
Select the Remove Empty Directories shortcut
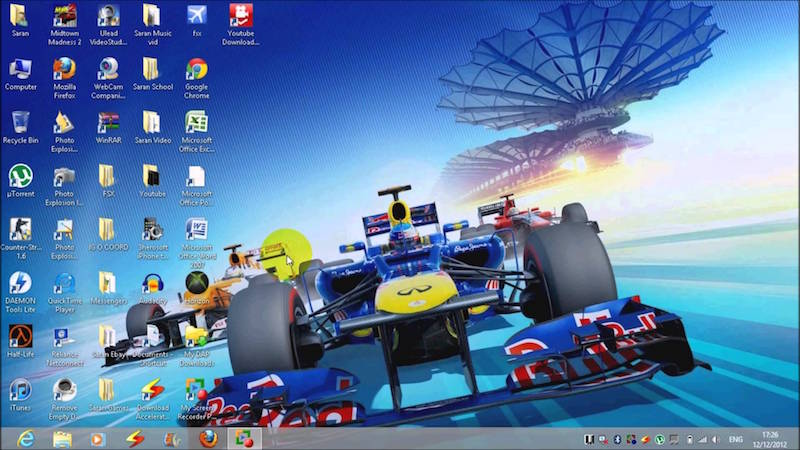pos(65,399)
